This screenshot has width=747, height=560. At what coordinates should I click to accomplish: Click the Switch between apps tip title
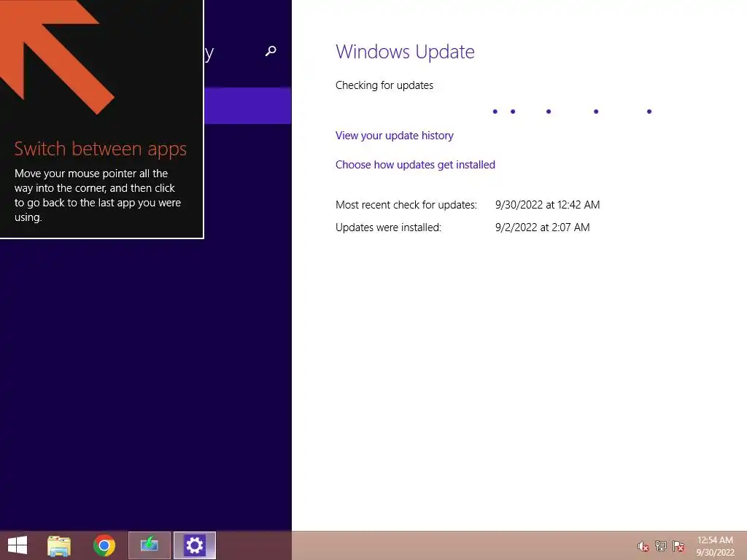[100, 149]
